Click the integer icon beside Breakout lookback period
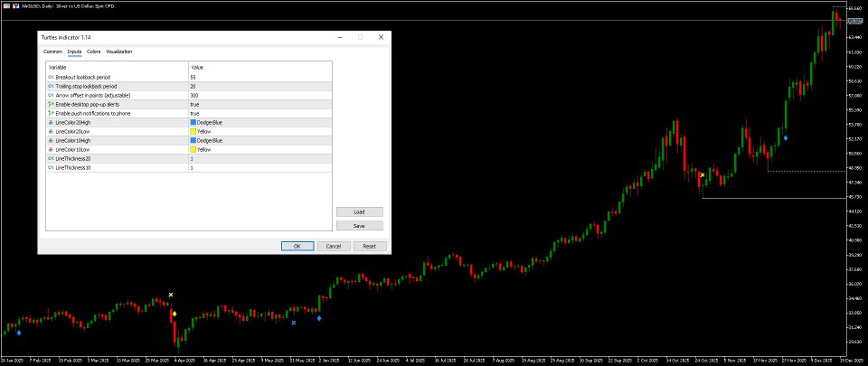Image resolution: width=868 pixels, height=366 pixels. point(51,78)
